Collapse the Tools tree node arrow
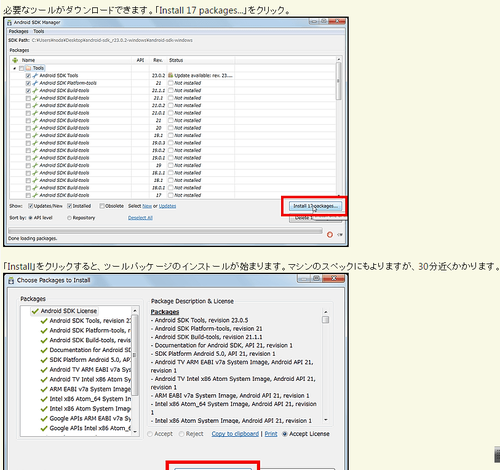The width and height of the screenshot is (500, 470). (x=15, y=68)
